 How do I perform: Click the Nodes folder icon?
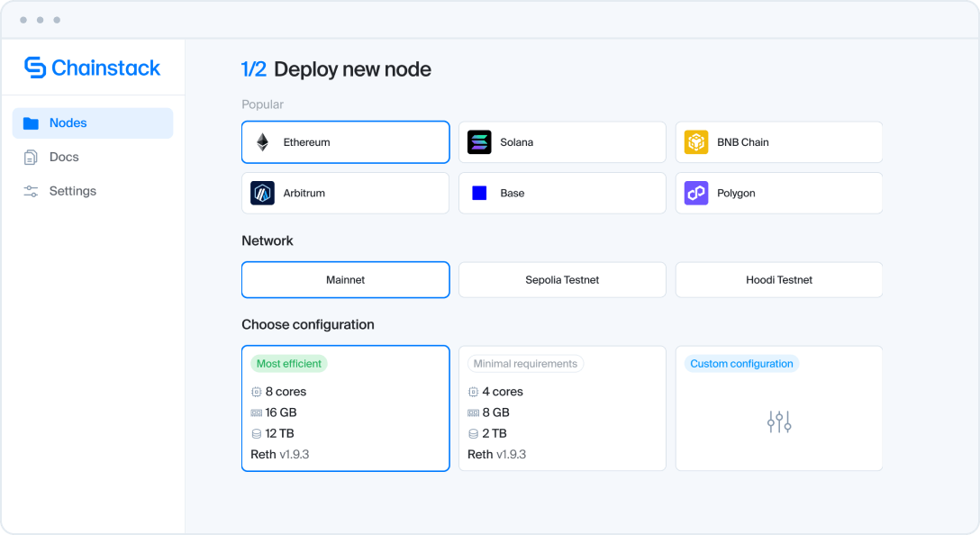(x=31, y=123)
